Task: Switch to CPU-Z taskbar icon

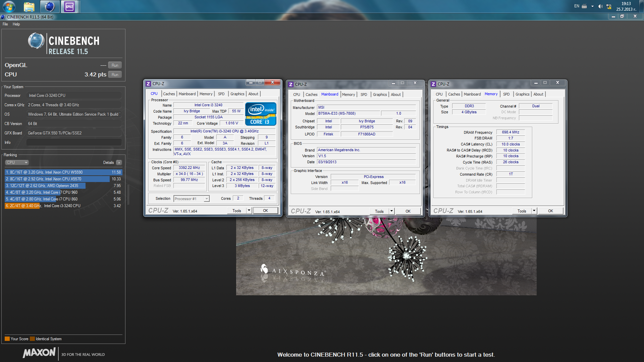Action: (x=69, y=6)
